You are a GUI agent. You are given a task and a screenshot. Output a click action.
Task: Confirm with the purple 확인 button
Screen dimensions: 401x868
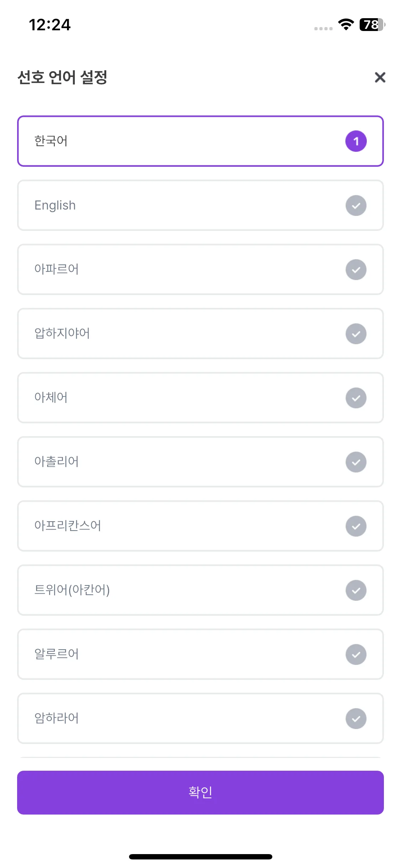pyautogui.click(x=200, y=792)
